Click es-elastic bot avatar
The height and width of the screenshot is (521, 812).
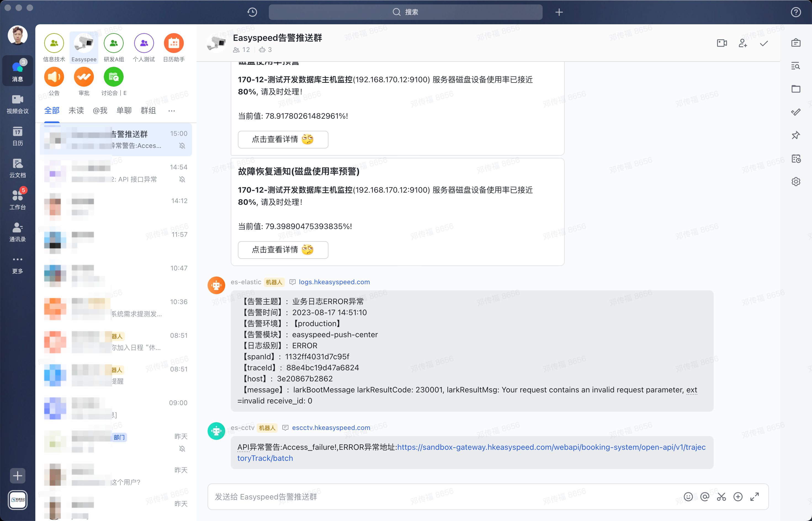pyautogui.click(x=217, y=285)
